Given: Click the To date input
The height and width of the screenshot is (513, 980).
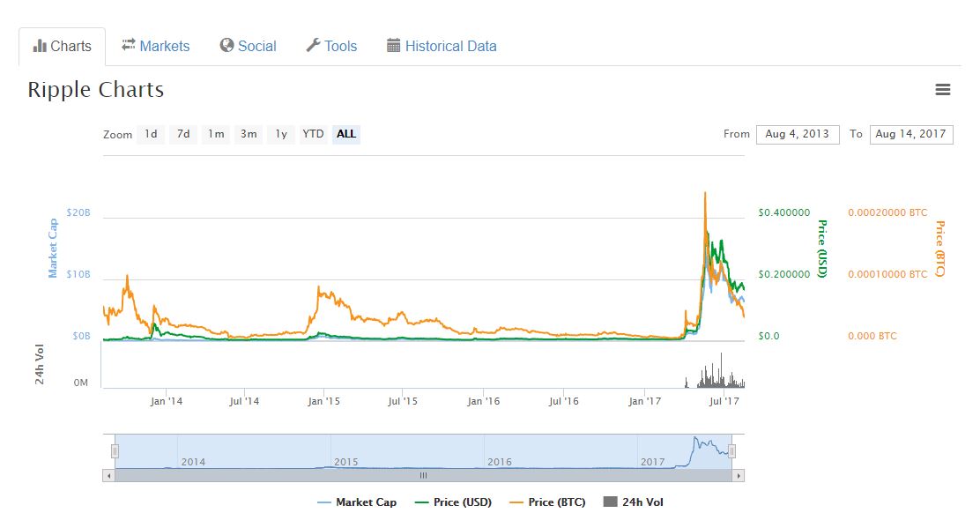Looking at the screenshot, I should 910,134.
